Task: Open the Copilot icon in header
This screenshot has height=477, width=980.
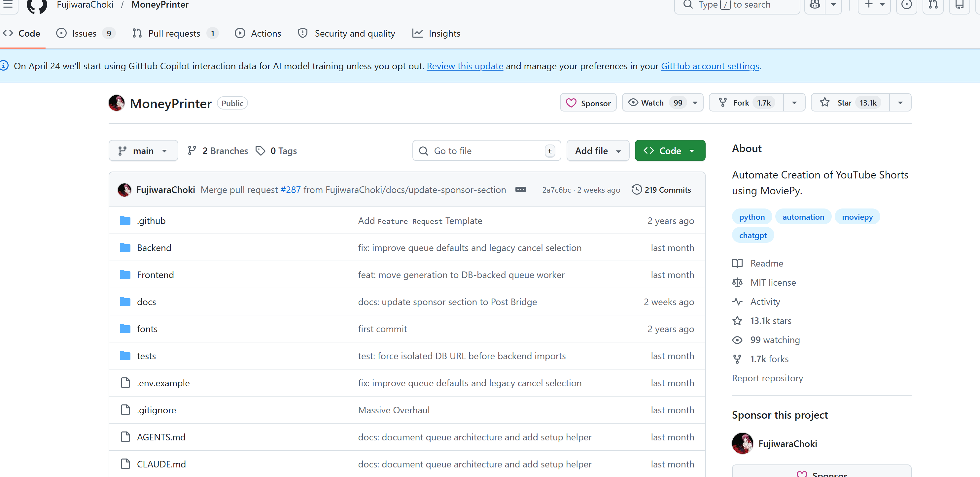Action: coord(815,5)
